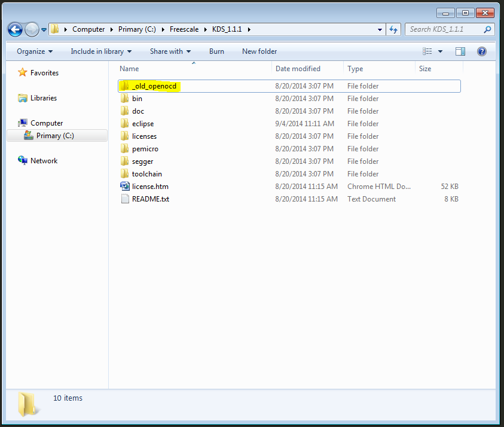This screenshot has height=427, width=504.
Task: Click the 9/4/2014 11:11 AM date cell
Action: pos(304,124)
